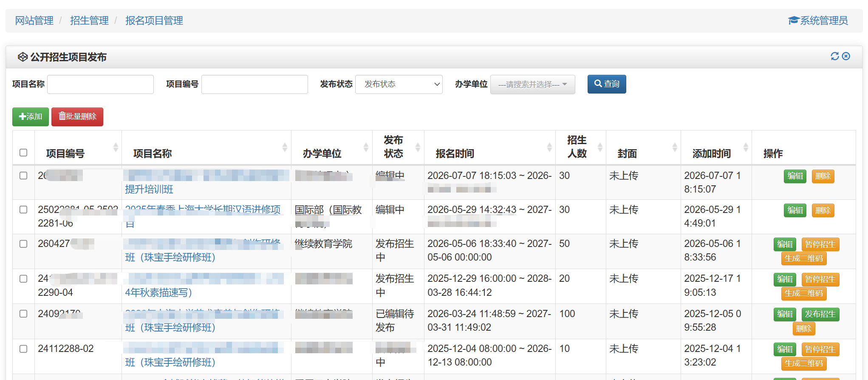Sort by 发布状态 column arrows
Image resolution: width=868 pixels, height=380 pixels.
[x=418, y=147]
